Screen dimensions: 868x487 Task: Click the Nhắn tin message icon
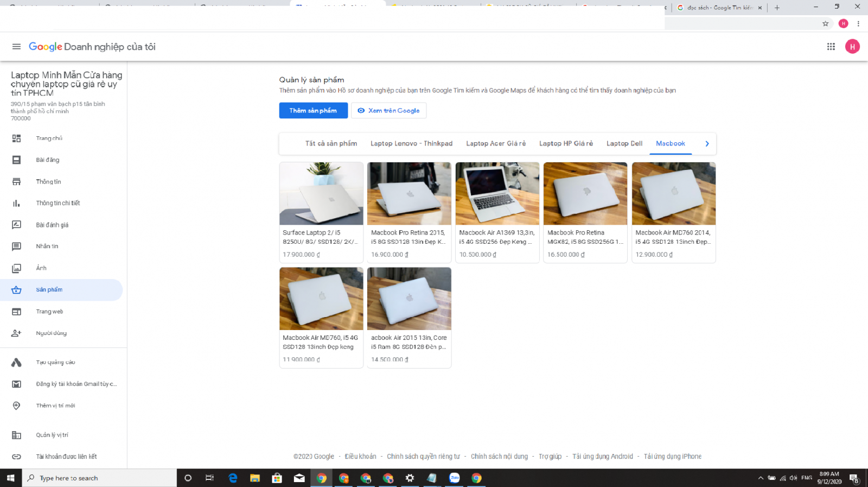tap(16, 246)
